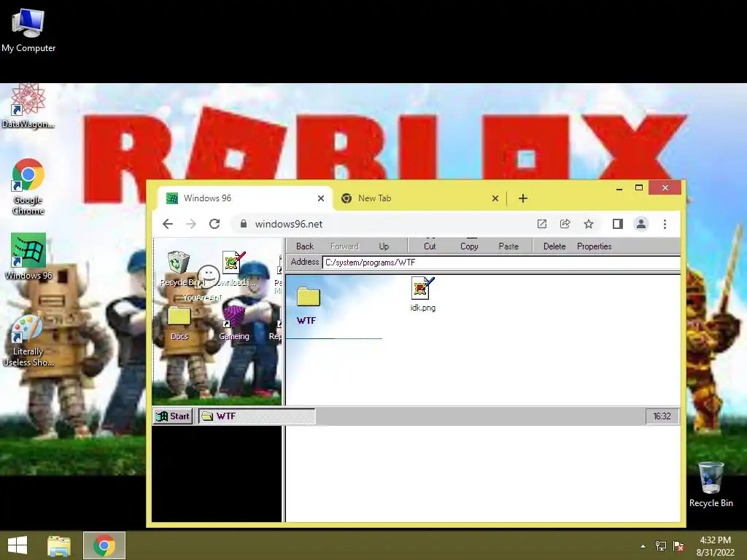Click Cut in explorer toolbar
The height and width of the screenshot is (560, 747).
coord(430,246)
